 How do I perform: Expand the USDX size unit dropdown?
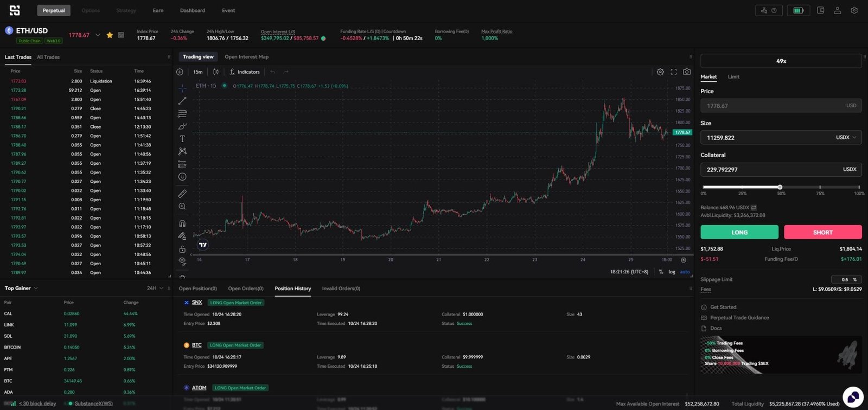(846, 138)
